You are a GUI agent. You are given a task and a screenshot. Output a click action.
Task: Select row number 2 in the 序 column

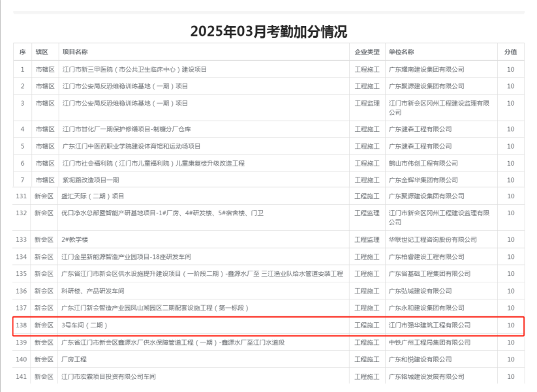[23, 86]
